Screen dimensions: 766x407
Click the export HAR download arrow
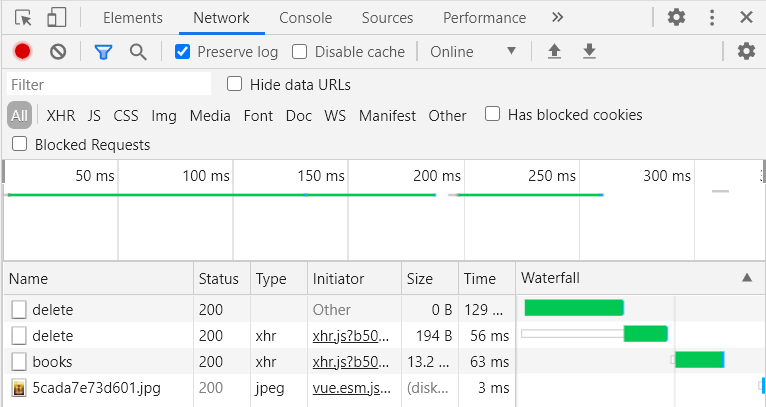pyautogui.click(x=589, y=51)
